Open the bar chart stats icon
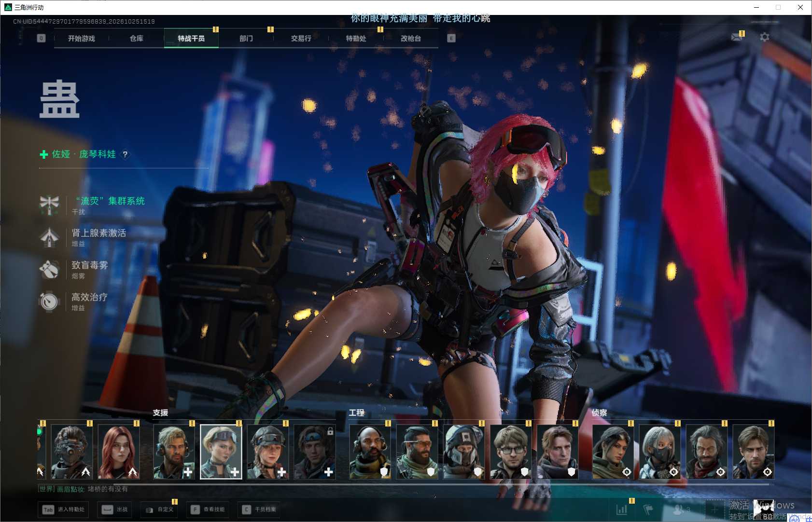Image resolution: width=812 pixels, height=522 pixels. (x=622, y=509)
